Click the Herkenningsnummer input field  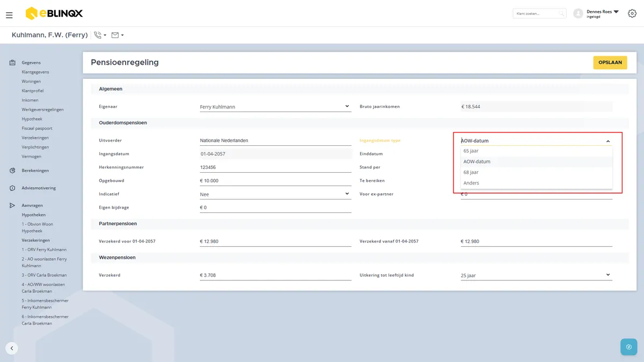[x=275, y=167]
